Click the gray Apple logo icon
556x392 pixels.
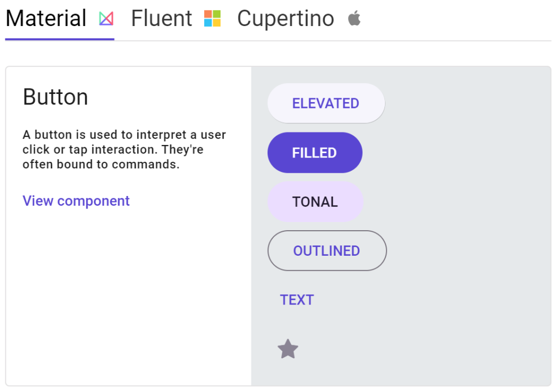354,19
